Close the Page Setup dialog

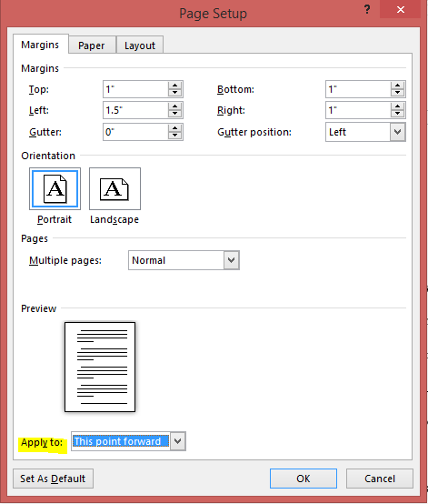point(401,9)
